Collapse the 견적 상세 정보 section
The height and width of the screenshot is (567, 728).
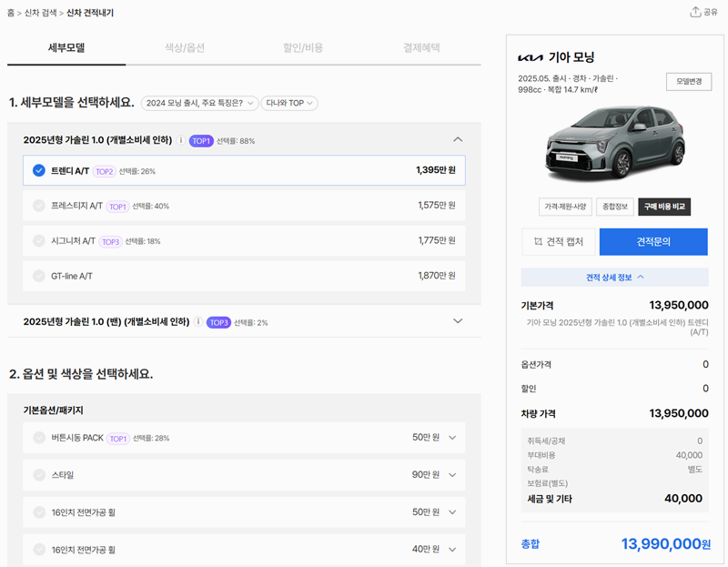[615, 278]
